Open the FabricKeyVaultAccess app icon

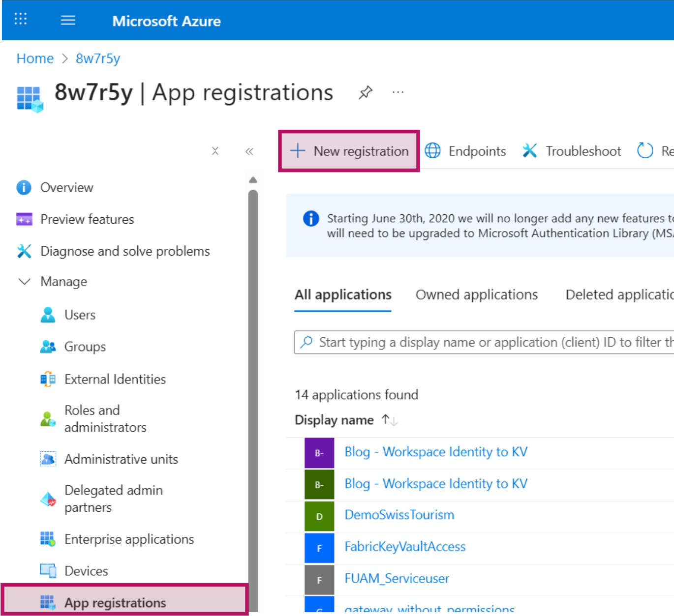[x=319, y=548]
